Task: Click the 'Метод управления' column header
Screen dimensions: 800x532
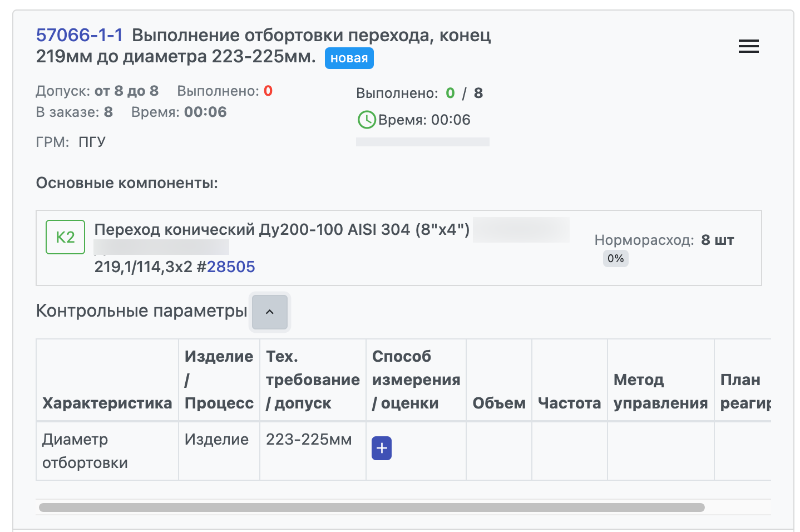Action: 660,391
